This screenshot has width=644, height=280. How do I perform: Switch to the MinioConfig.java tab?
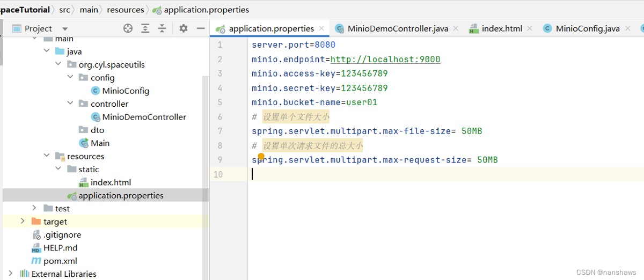pyautogui.click(x=587, y=28)
